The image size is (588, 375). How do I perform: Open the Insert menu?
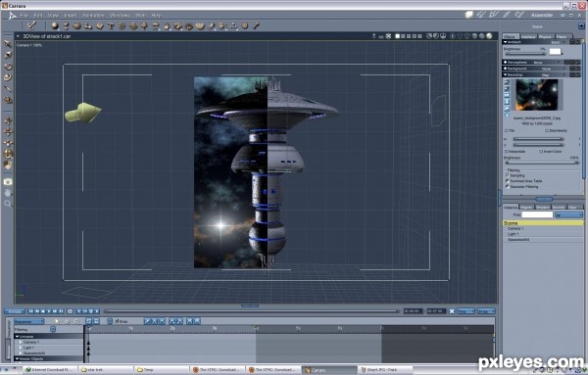tap(71, 16)
